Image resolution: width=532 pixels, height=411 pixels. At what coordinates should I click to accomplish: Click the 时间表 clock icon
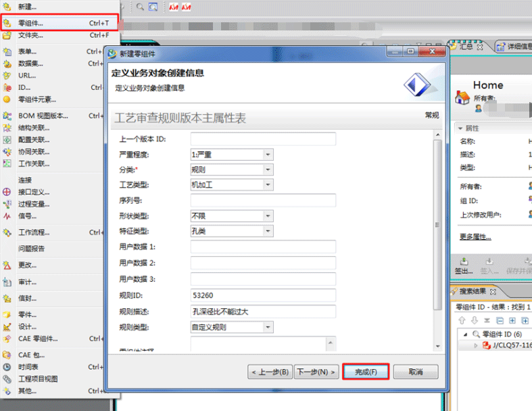pyautogui.click(x=7, y=366)
